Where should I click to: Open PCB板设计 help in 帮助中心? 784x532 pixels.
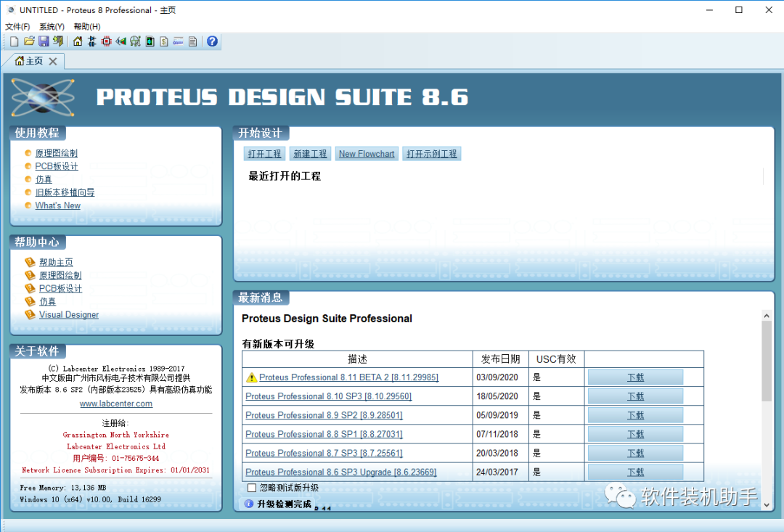click(60, 289)
